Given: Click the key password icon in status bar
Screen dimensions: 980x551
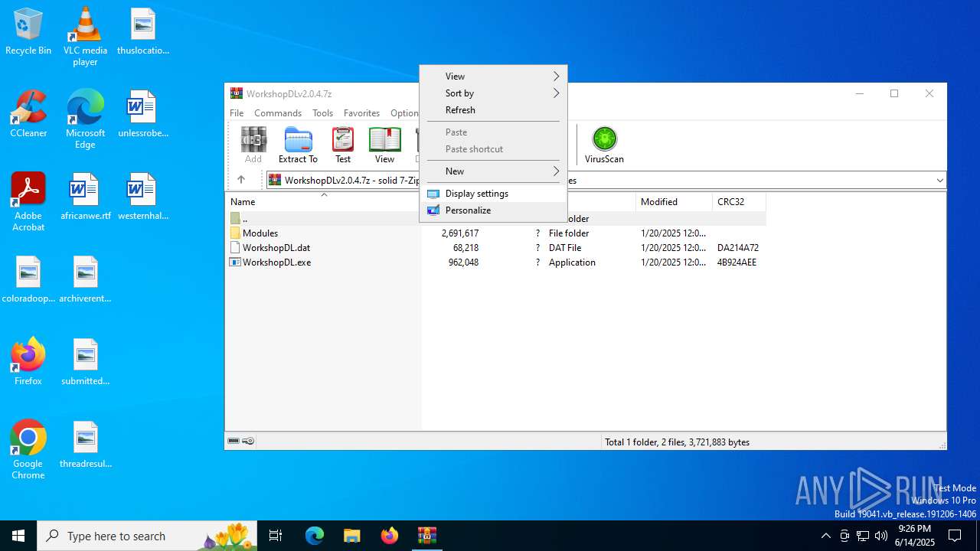Looking at the screenshot, I should coord(248,441).
